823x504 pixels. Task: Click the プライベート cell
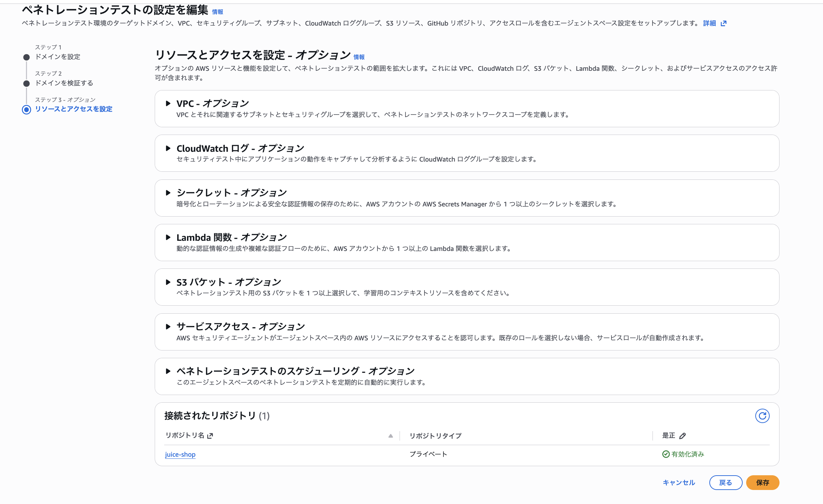coord(428,454)
